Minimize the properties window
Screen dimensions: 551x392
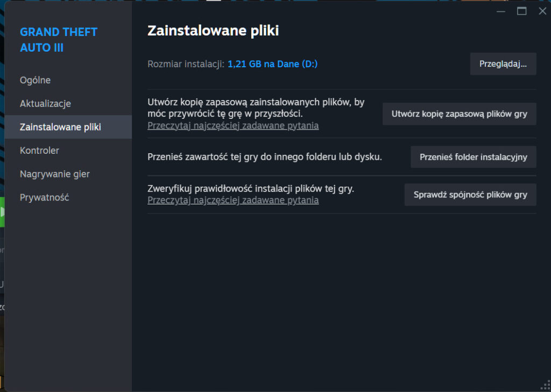click(501, 11)
